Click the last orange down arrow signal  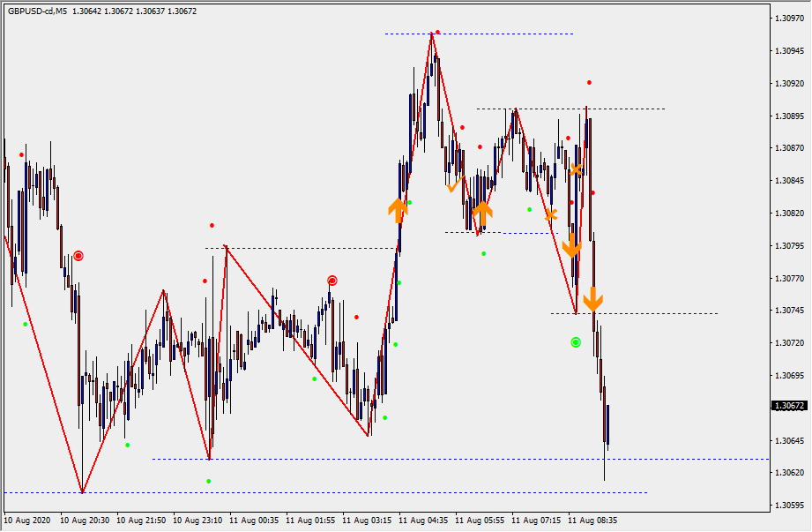(x=592, y=298)
